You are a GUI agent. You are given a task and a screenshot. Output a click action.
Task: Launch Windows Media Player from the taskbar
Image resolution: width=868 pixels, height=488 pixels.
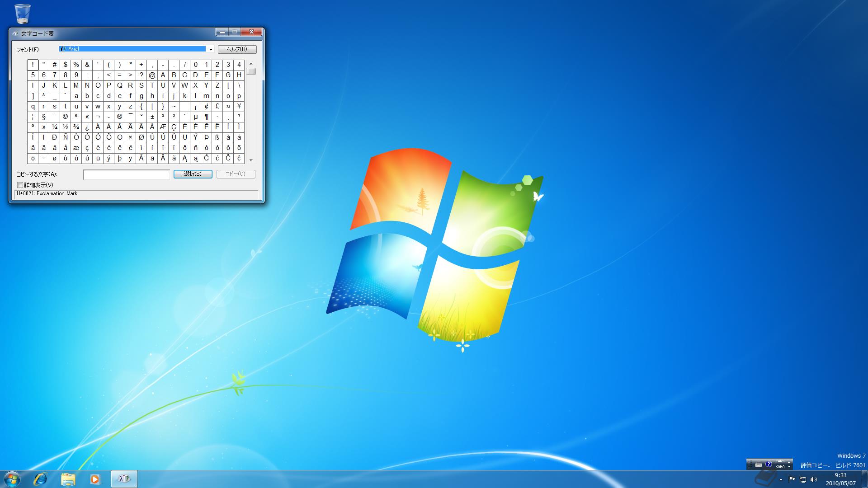pyautogui.click(x=95, y=479)
